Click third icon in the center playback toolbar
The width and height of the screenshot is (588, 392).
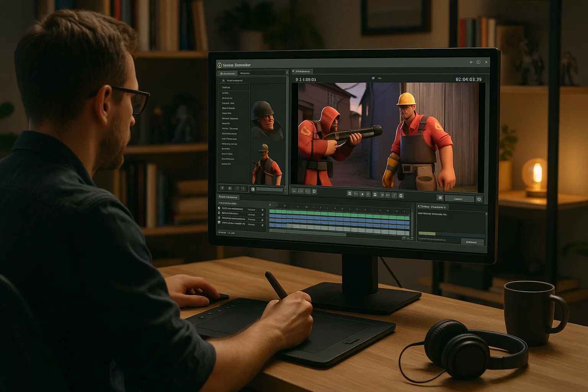[x=362, y=194]
